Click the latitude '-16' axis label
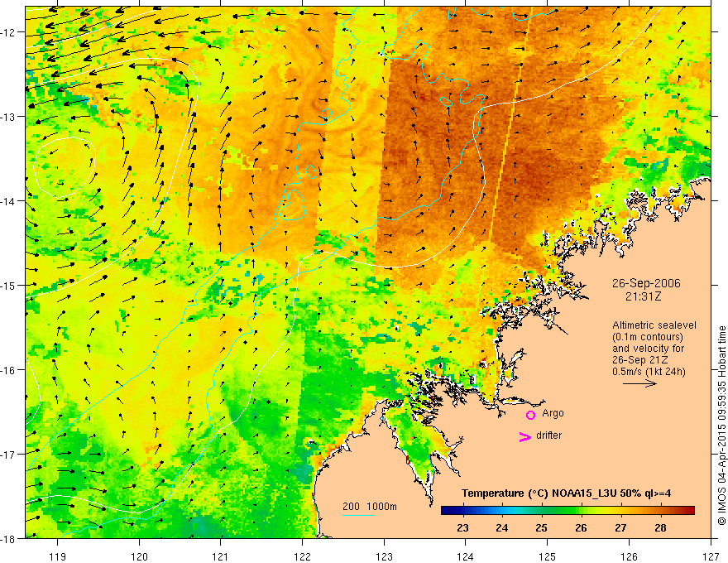The width and height of the screenshot is (728, 563). click(x=8, y=370)
